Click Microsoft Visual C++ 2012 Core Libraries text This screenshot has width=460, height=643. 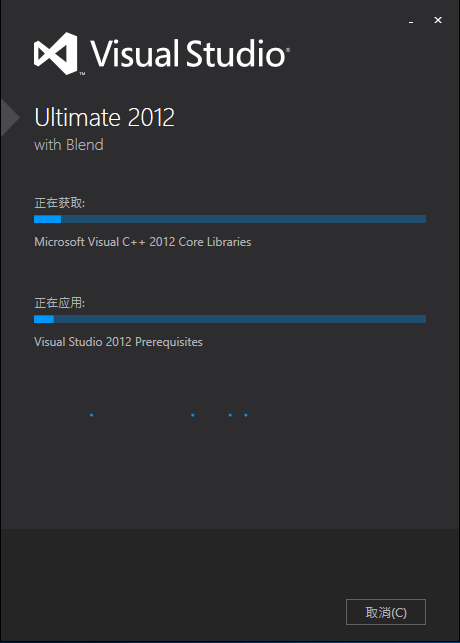coord(143,242)
